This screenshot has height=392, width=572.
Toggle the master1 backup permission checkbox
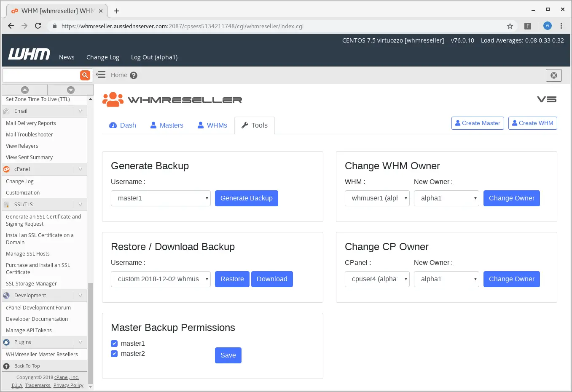pyautogui.click(x=114, y=344)
